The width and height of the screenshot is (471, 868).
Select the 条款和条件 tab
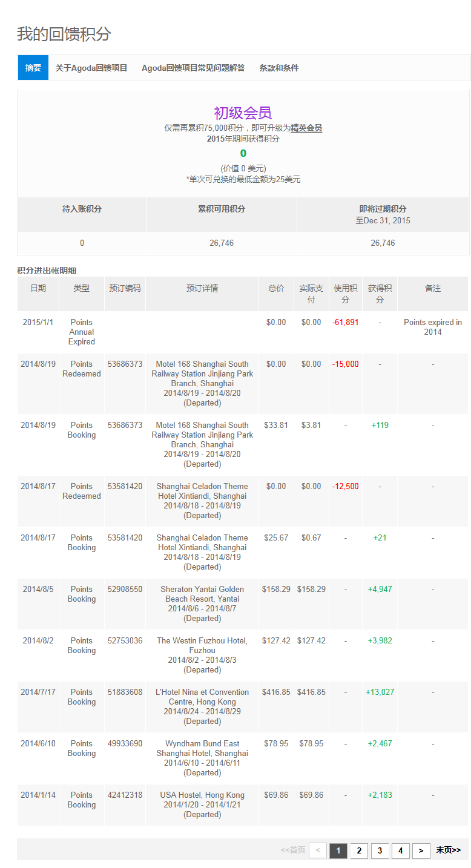pos(279,68)
